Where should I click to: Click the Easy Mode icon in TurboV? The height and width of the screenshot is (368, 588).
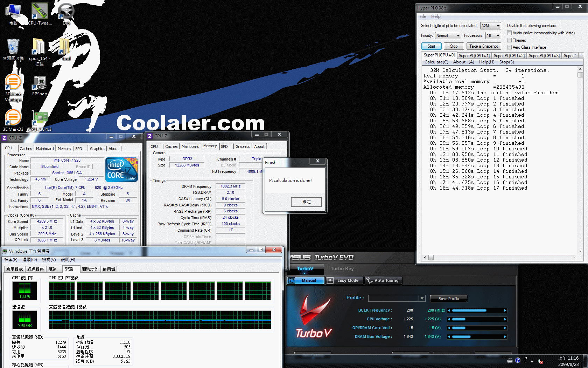pyautogui.click(x=330, y=280)
